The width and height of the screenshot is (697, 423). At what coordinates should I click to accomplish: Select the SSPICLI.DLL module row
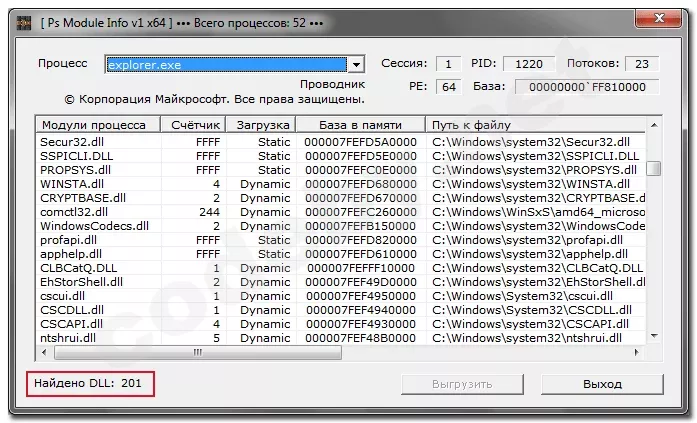click(341, 156)
